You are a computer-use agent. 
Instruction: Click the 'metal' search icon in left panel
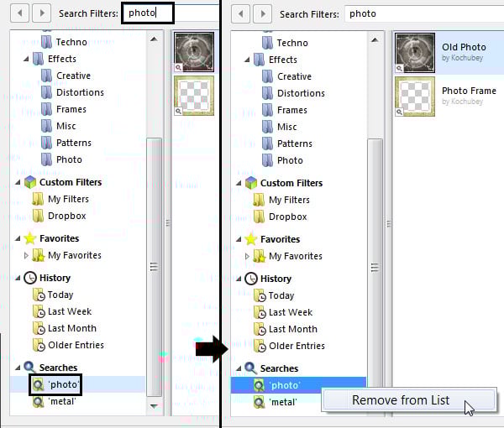coord(38,402)
